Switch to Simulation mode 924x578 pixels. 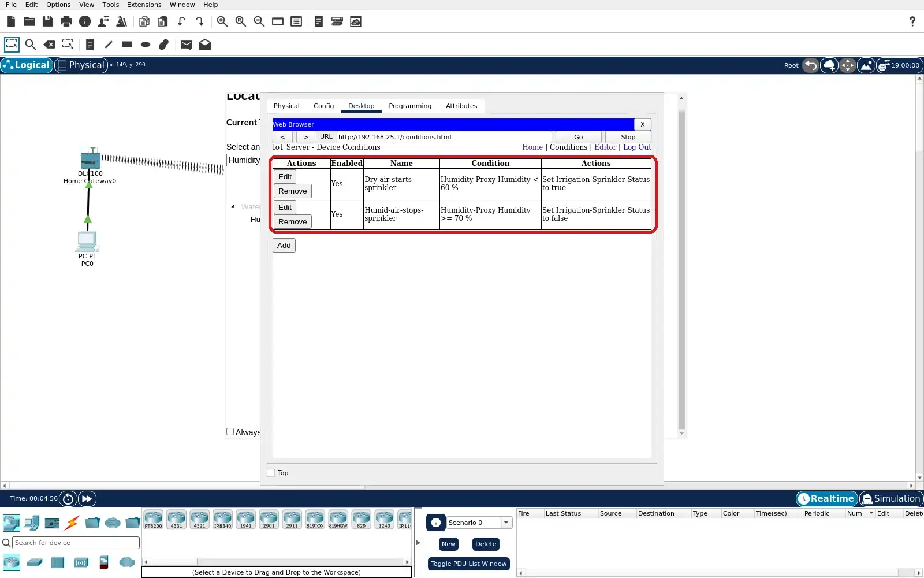891,499
